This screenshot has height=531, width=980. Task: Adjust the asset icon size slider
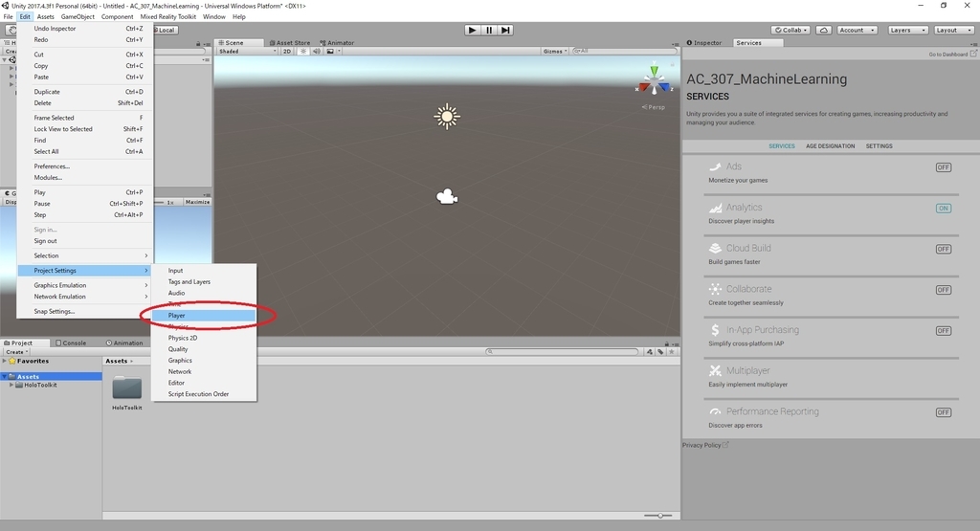point(658,516)
